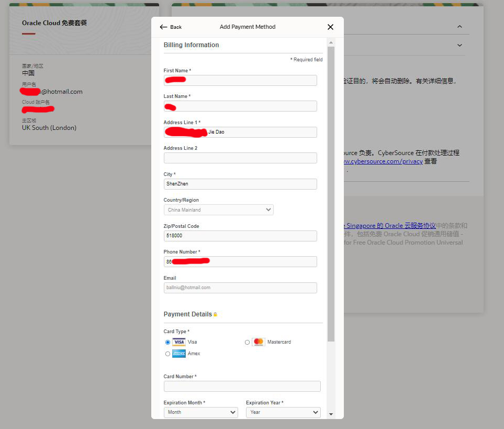Viewport: 504px width, 429px height.
Task: Click the padlock icon beside Payment Details
Action: 215,314
